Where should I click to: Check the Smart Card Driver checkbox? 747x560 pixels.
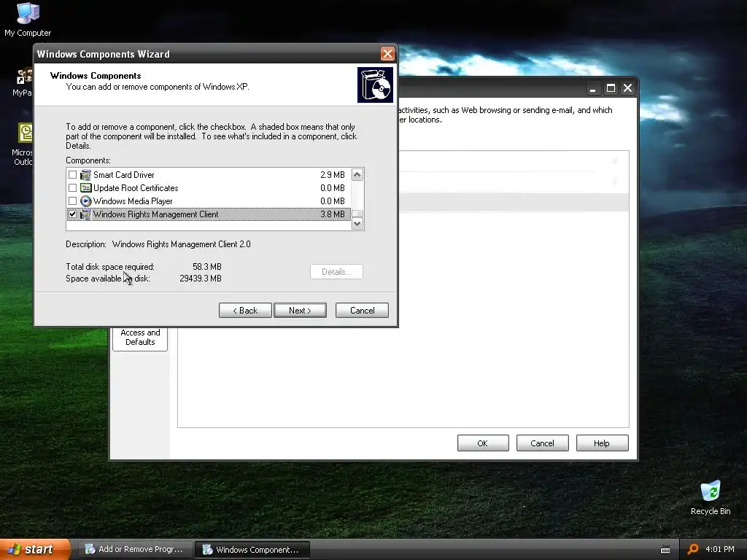tap(72, 175)
